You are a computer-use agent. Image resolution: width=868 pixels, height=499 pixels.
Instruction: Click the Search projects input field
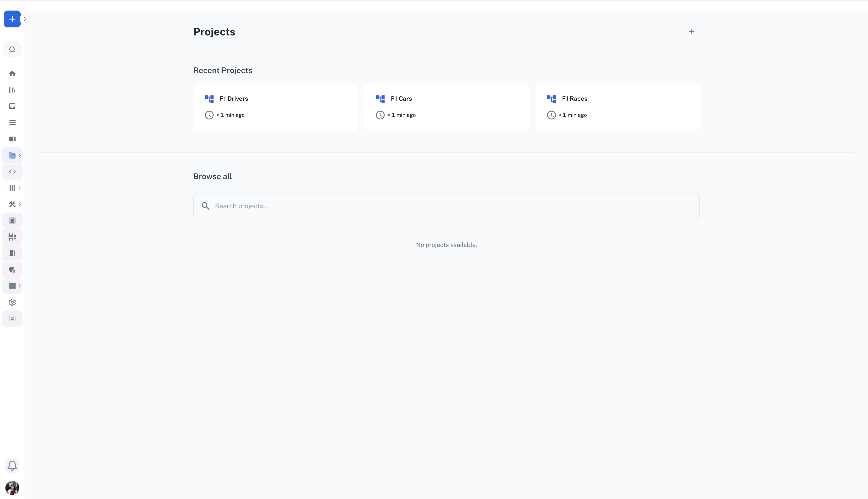coord(446,206)
